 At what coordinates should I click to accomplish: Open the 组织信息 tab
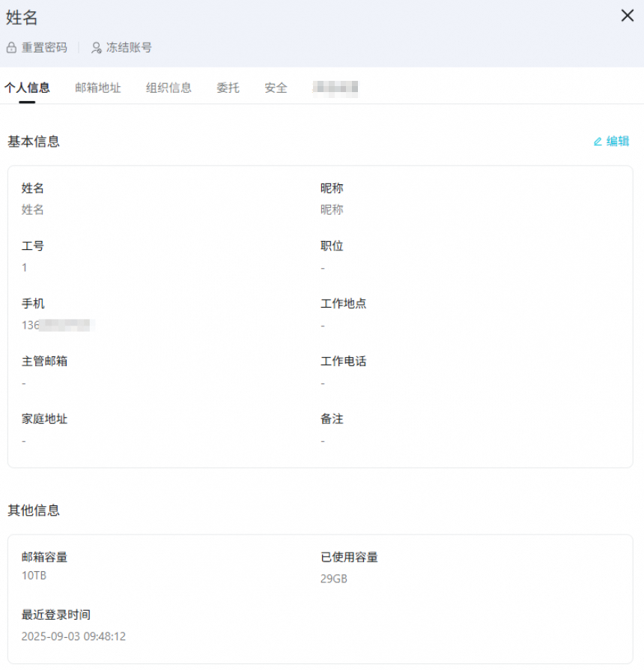click(x=168, y=88)
